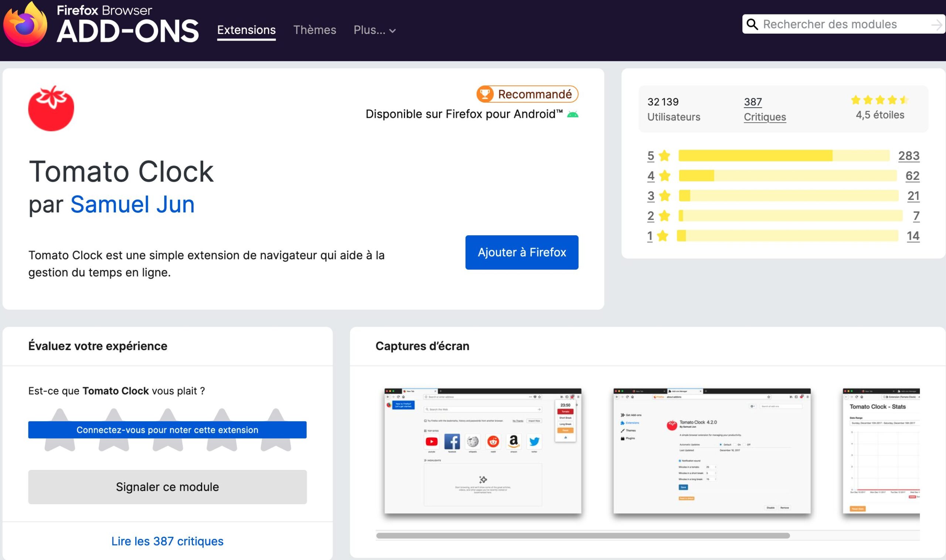Image resolution: width=946 pixels, height=560 pixels.
Task: Click Connectez-vous pour noter cette extension
Action: click(167, 430)
